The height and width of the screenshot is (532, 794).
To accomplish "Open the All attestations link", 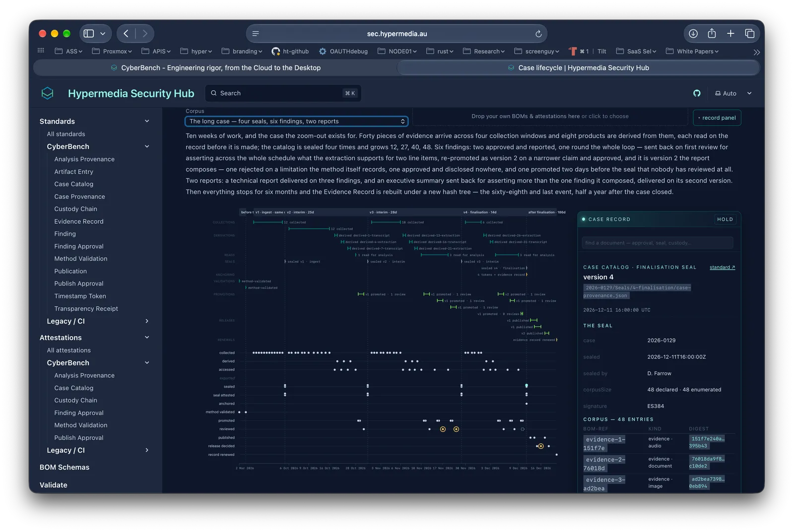I will click(x=69, y=350).
